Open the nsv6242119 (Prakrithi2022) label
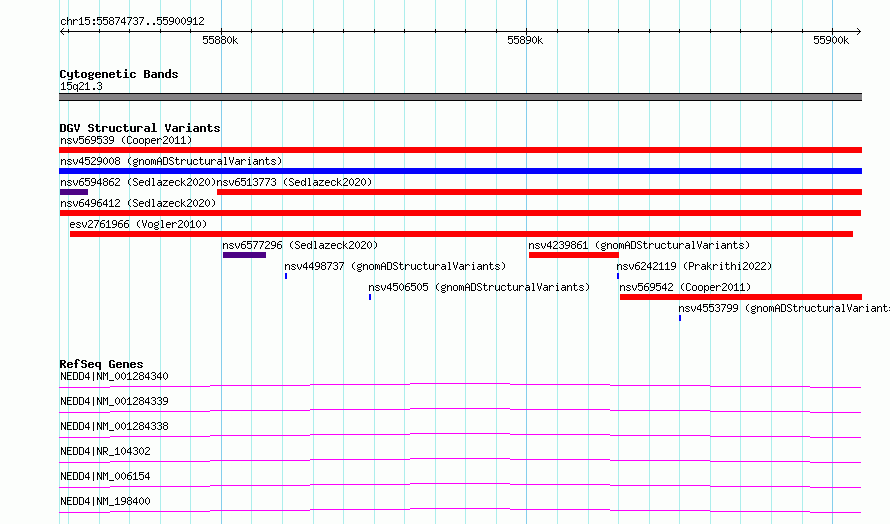Image resolution: width=890 pixels, height=524 pixels. click(x=694, y=266)
